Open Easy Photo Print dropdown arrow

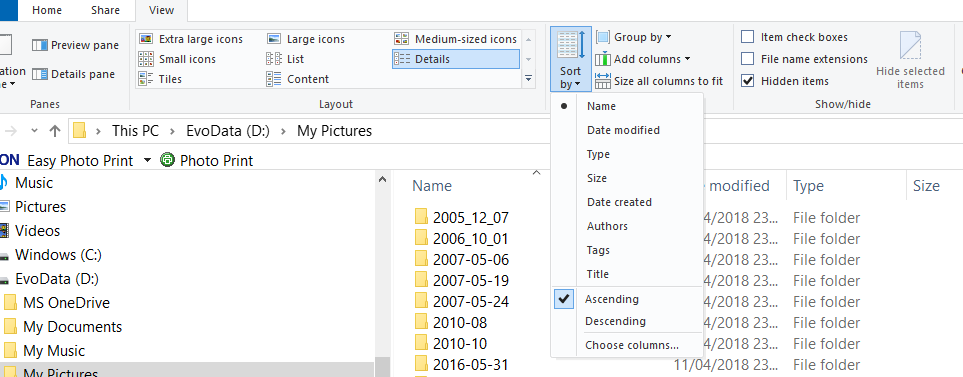click(147, 161)
